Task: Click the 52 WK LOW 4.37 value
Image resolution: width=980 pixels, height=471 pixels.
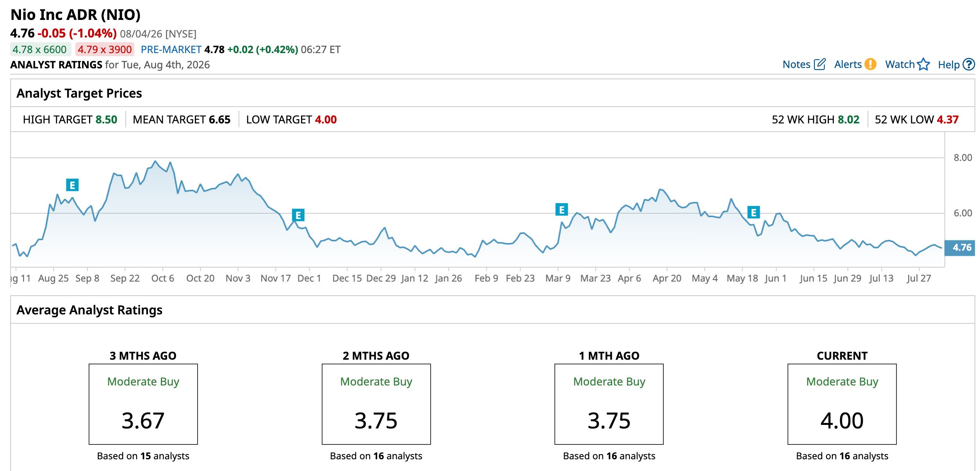Action: [948, 120]
